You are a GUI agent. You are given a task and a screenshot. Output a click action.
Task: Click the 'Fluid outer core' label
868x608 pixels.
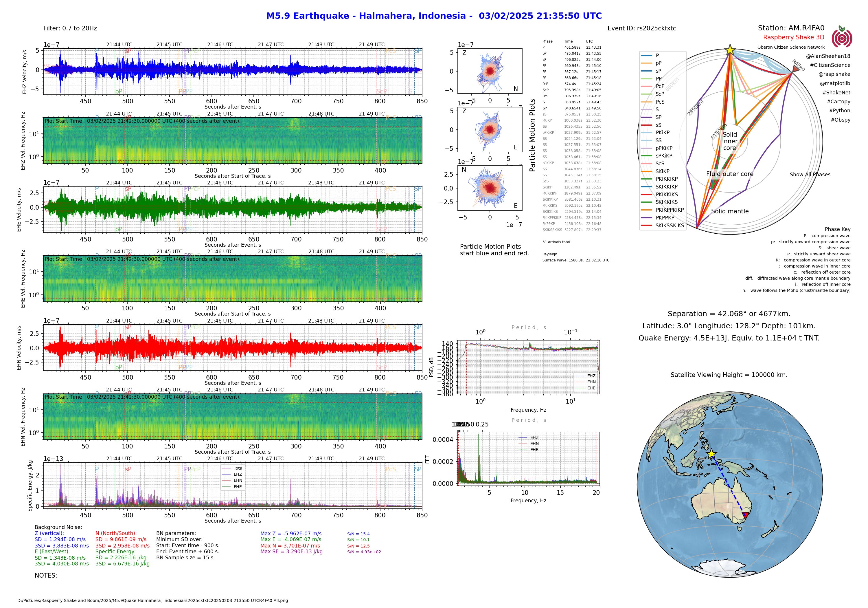[x=730, y=174]
